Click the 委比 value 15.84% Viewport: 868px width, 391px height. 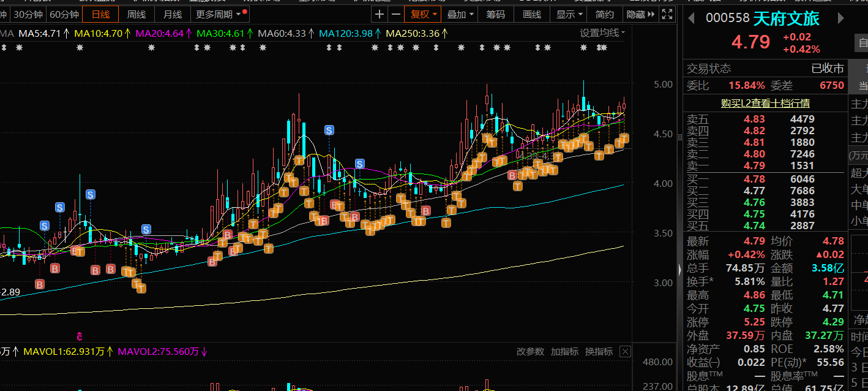[x=746, y=85]
